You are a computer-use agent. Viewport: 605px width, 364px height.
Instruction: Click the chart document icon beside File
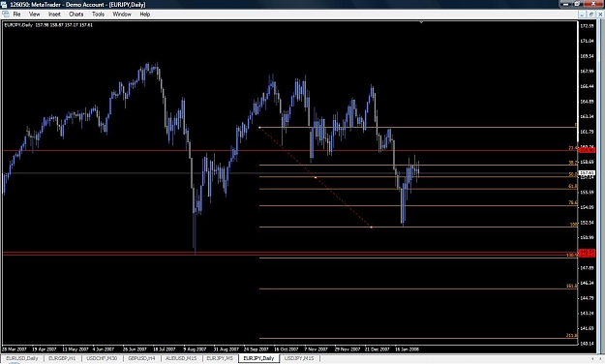click(x=6, y=15)
